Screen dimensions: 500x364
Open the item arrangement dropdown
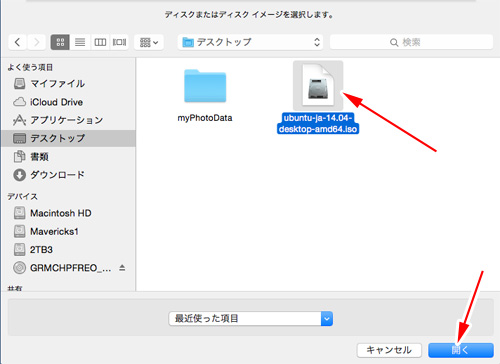click(x=149, y=42)
